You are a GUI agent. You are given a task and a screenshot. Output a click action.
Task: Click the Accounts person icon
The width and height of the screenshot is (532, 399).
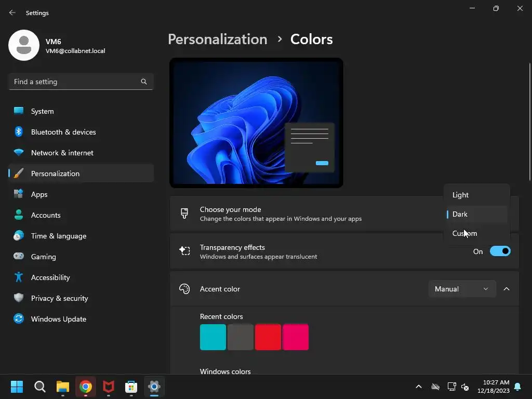pos(19,215)
